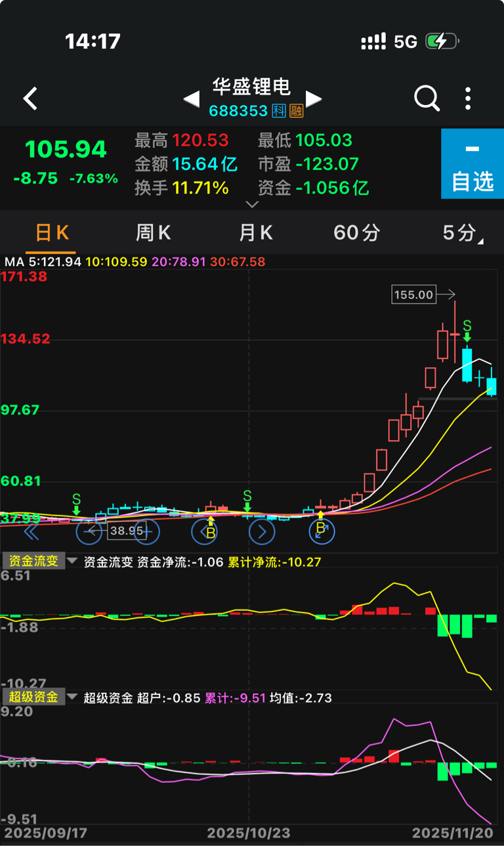
Task: Tap the blue 科 badge
Action: 280,111
